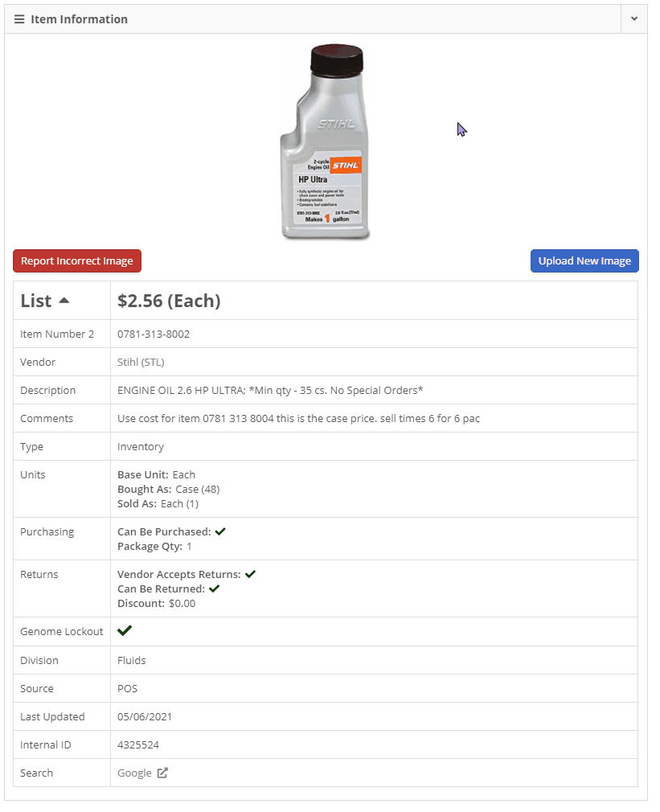Click the Units row label

coord(33,474)
